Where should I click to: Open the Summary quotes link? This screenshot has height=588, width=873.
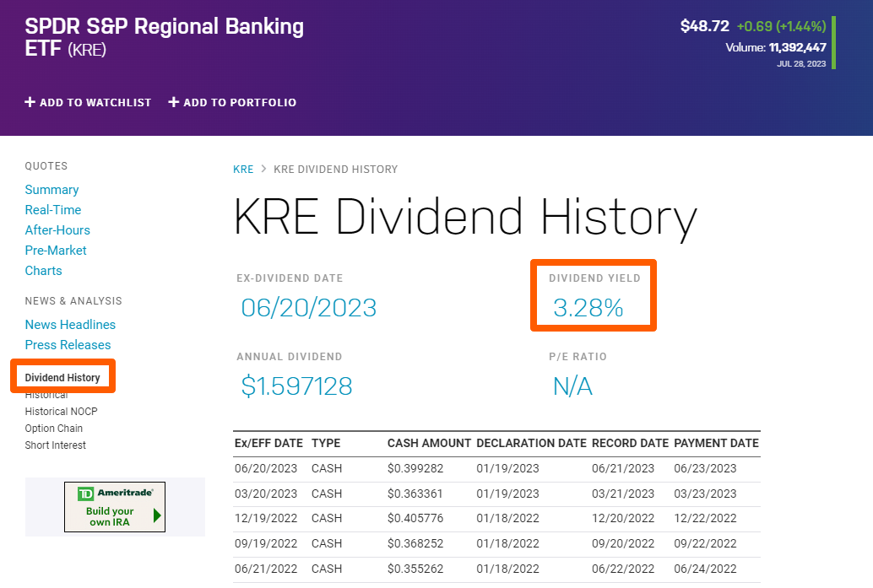(x=52, y=190)
